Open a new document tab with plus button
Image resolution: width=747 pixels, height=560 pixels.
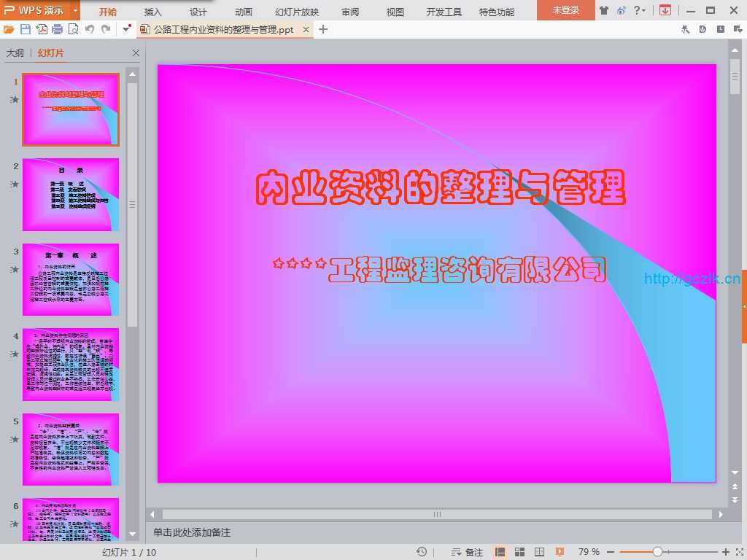click(324, 29)
